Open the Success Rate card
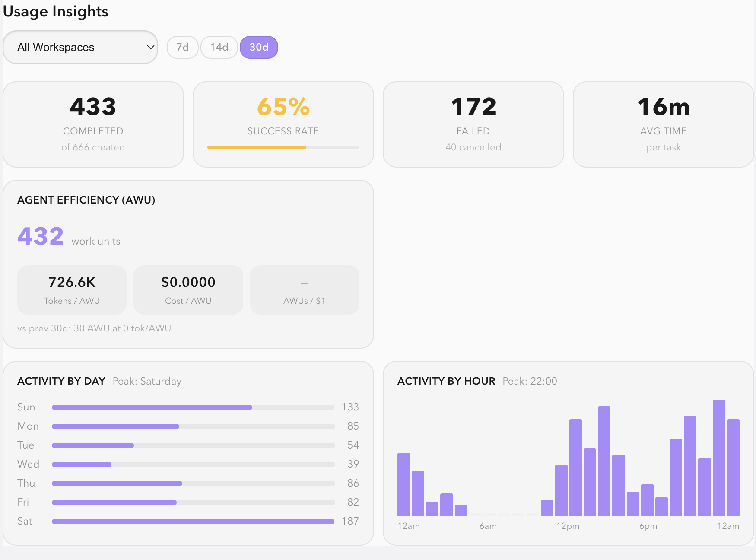This screenshot has width=756, height=560. tap(283, 124)
